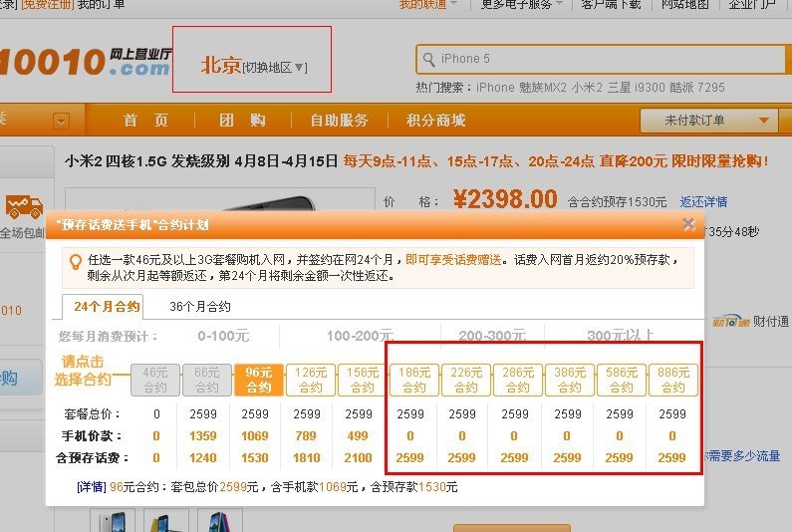Click hot search term 酷派 7295
The height and width of the screenshot is (532, 792).
pyautogui.click(x=697, y=88)
